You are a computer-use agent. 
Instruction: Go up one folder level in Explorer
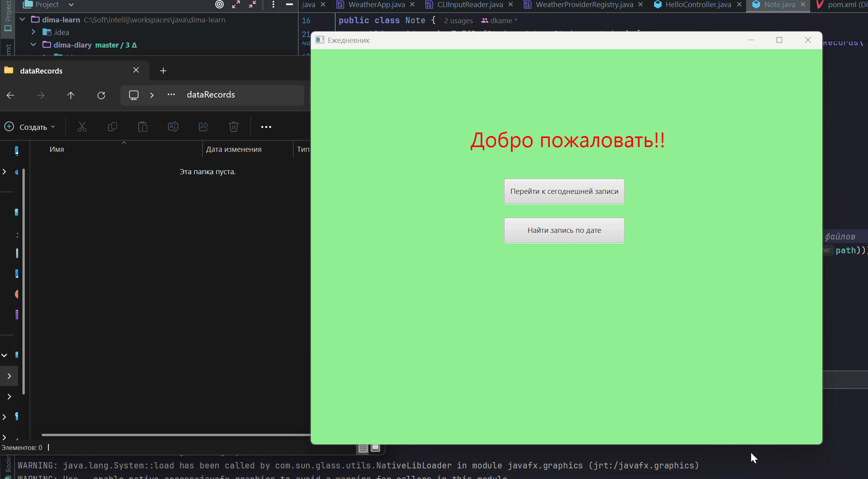71,95
